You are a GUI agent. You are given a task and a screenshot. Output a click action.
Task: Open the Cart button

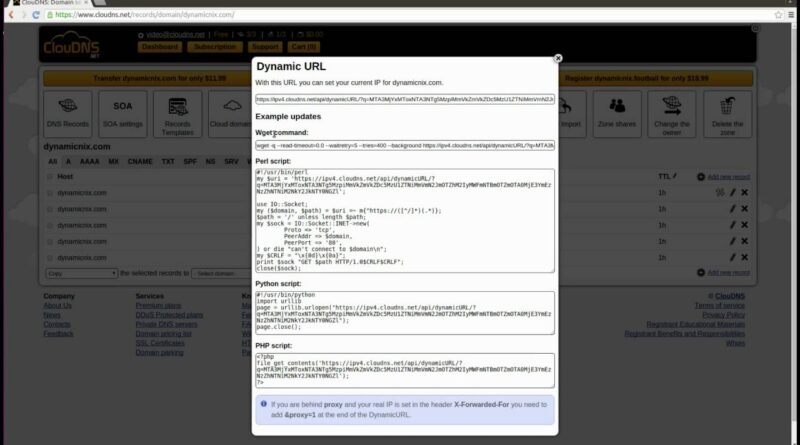[304, 47]
